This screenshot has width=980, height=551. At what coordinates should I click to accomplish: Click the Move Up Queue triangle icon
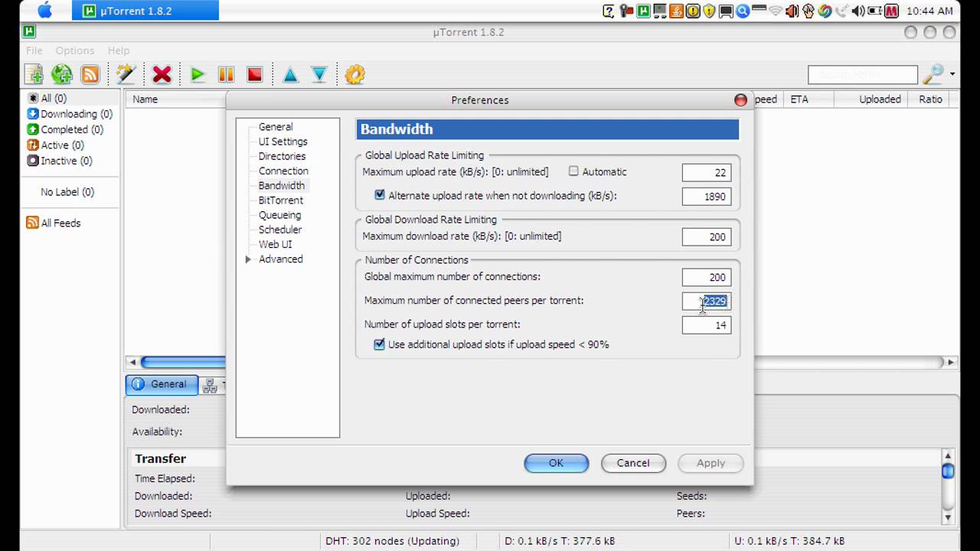(290, 74)
